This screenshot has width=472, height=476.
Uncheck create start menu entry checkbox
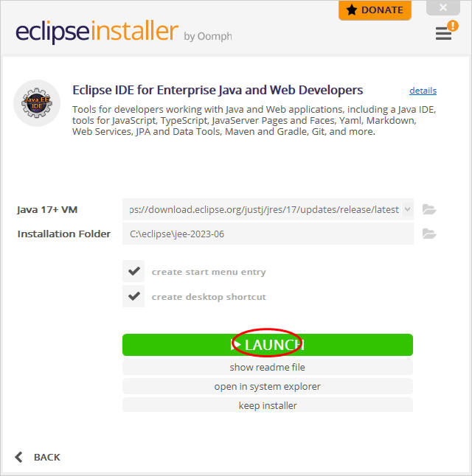133,271
